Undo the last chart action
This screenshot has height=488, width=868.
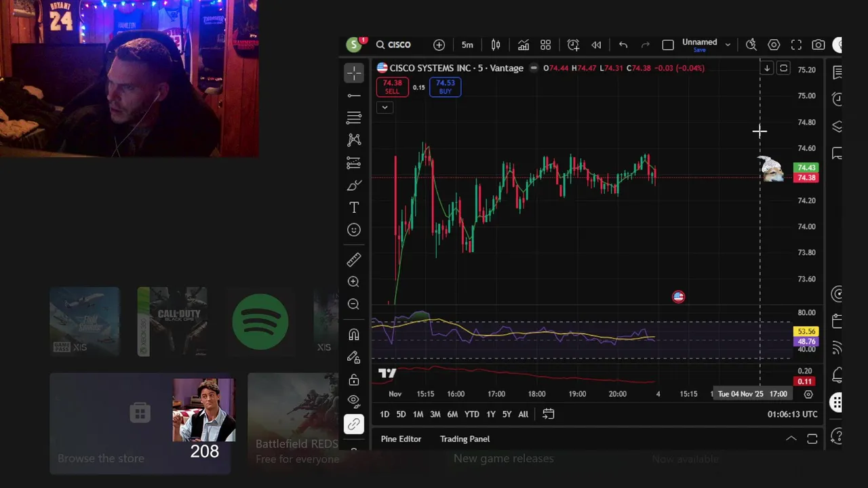[623, 45]
